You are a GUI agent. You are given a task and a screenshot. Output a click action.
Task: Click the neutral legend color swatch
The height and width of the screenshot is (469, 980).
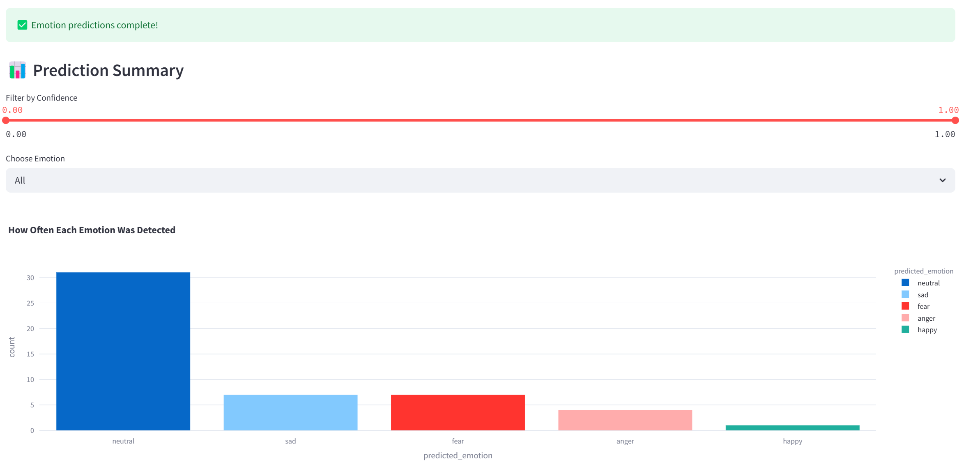click(905, 283)
